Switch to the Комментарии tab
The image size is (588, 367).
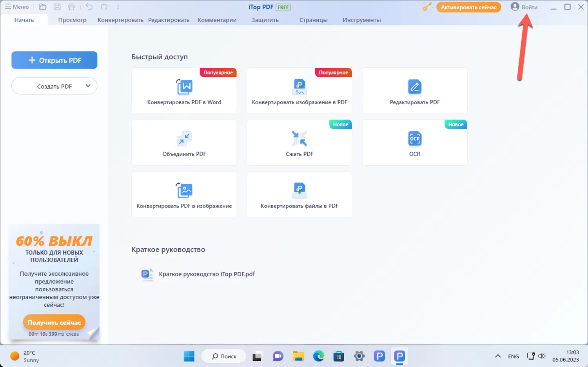(x=217, y=20)
